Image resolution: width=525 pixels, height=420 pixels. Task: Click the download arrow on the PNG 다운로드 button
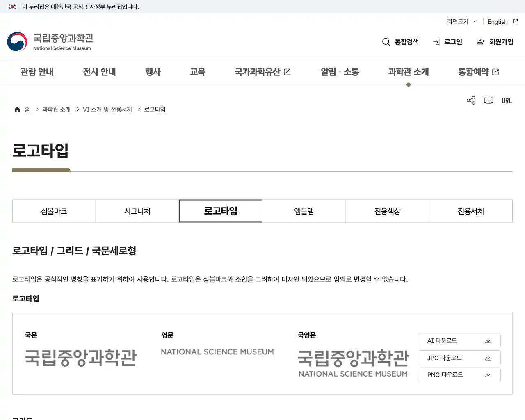[x=488, y=374]
